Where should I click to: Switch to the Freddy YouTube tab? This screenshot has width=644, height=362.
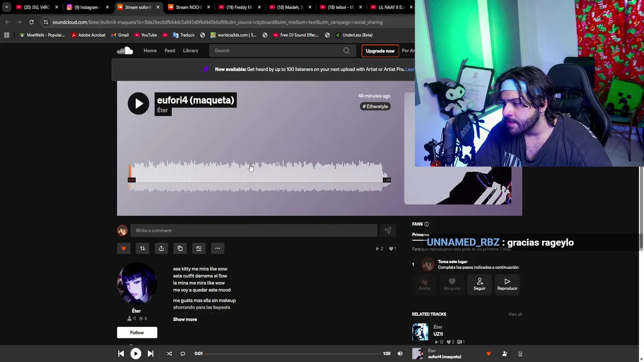[x=239, y=7]
